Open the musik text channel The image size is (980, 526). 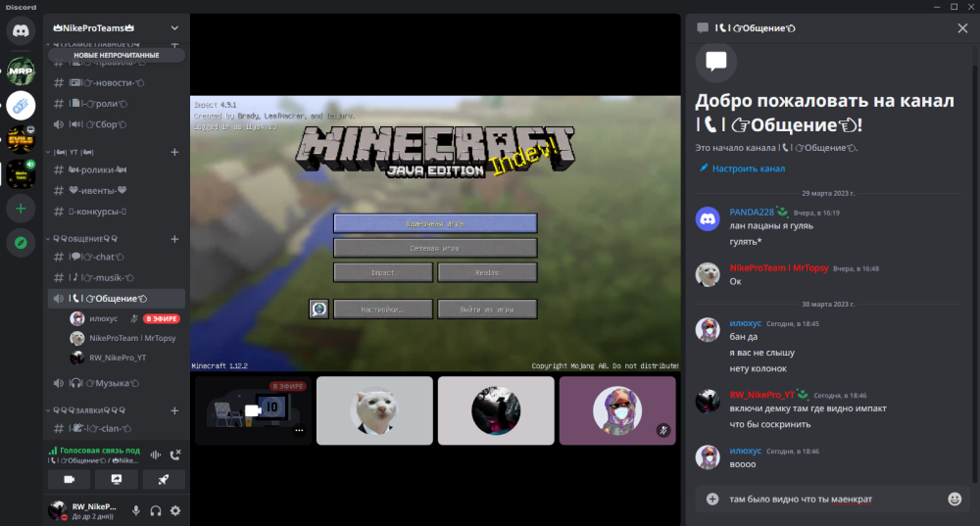click(x=117, y=277)
